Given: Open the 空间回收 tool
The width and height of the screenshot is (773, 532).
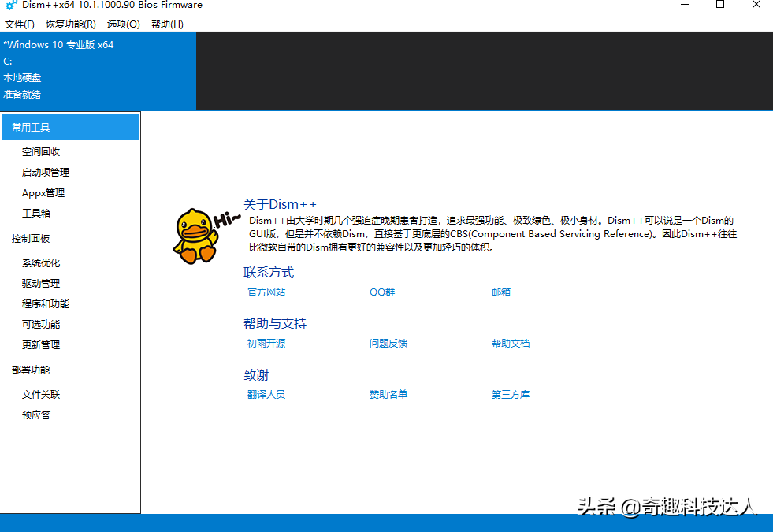Looking at the screenshot, I should point(43,151).
